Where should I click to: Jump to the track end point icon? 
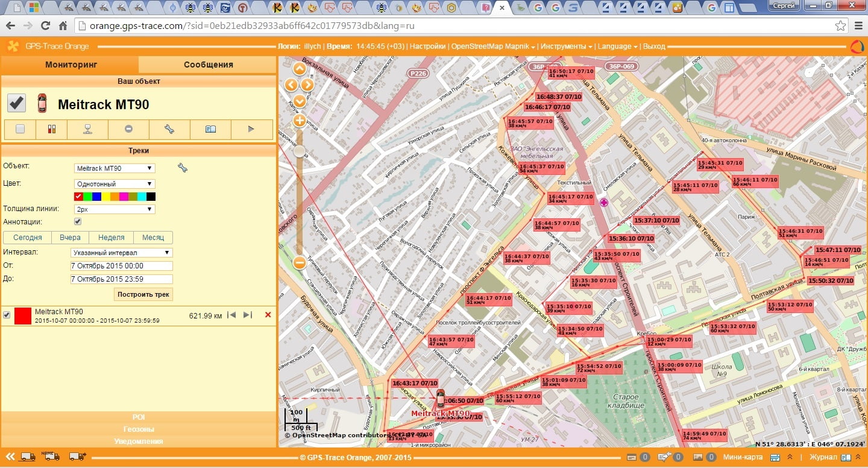click(248, 315)
